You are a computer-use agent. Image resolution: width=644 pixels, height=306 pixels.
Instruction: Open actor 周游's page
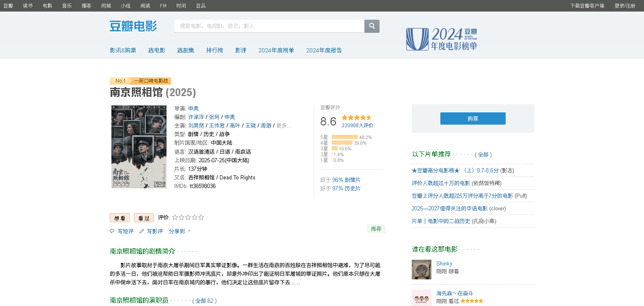266,125
